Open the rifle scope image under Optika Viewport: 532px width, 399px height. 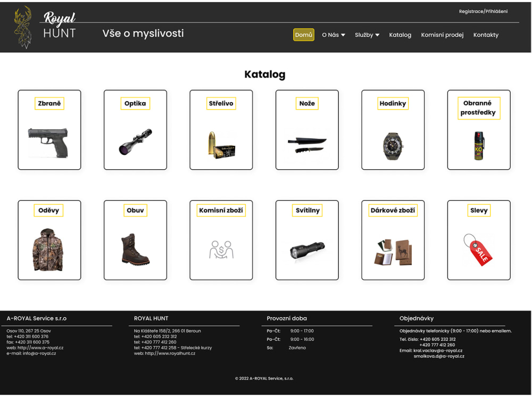coord(135,142)
